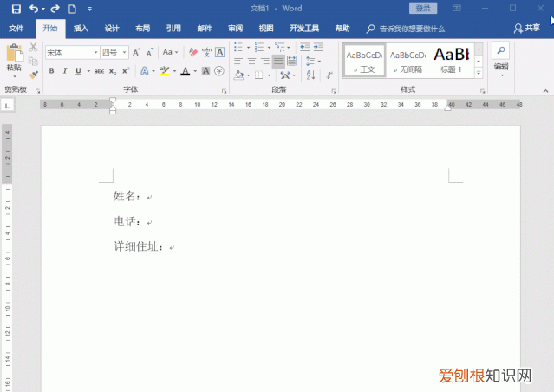Click the 登录 sign-in button

[x=423, y=8]
